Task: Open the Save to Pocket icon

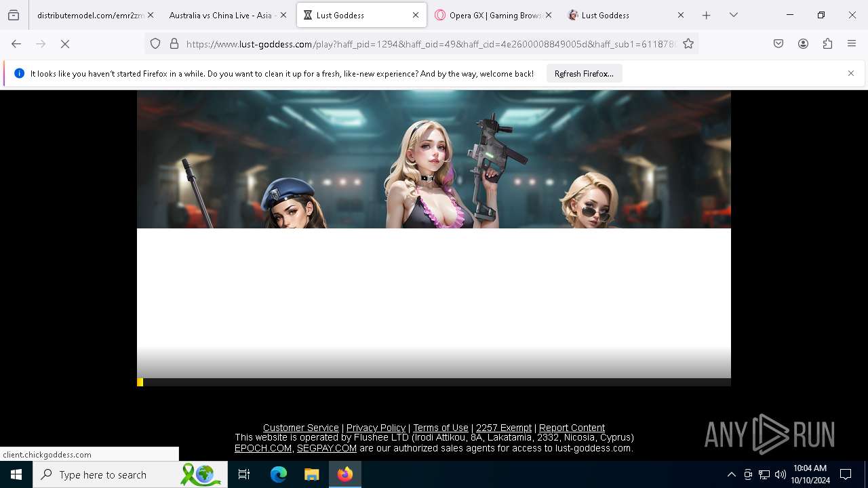Action: pos(778,43)
